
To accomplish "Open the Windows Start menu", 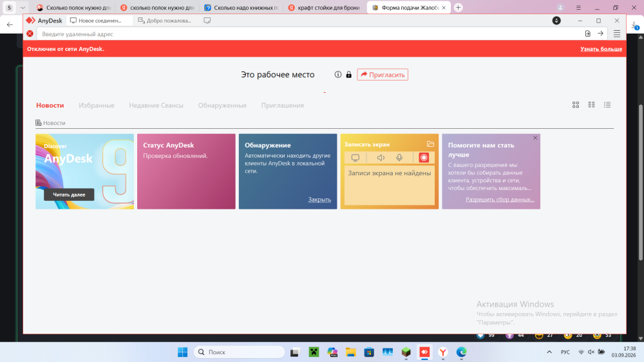I will pos(183,352).
